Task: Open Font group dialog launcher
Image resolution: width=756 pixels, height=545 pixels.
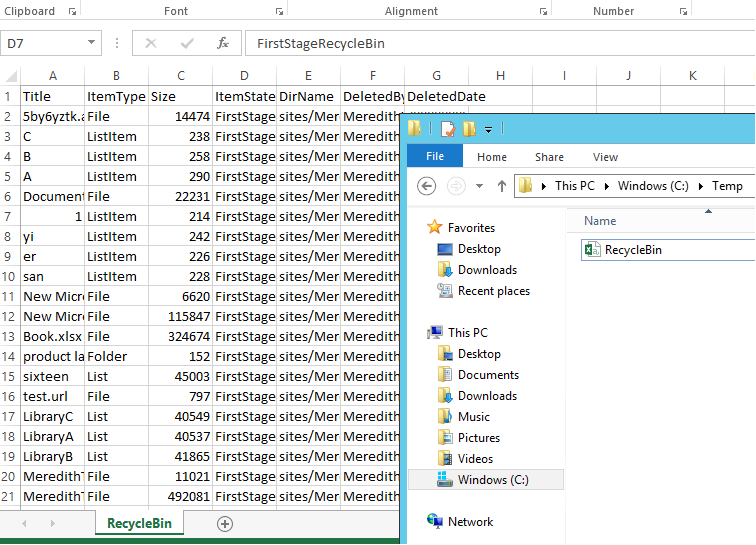Action: [279, 12]
